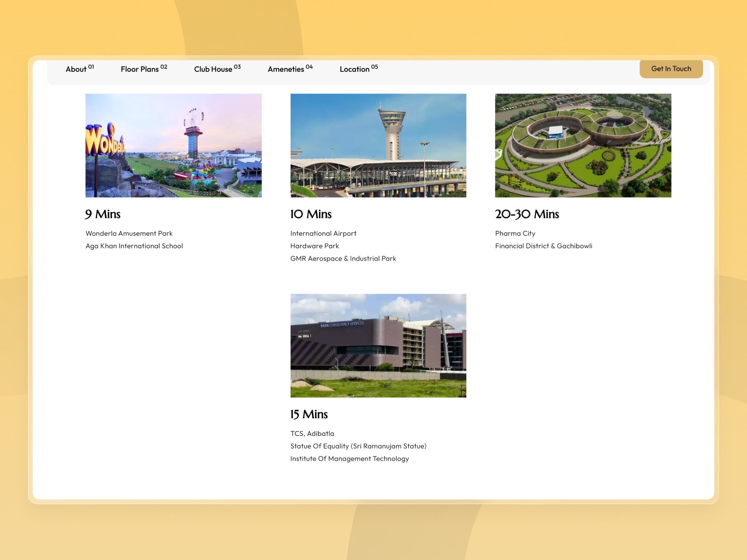Select the 9 Mins heading
Viewport: 747px width, 560px height.
pyautogui.click(x=103, y=214)
